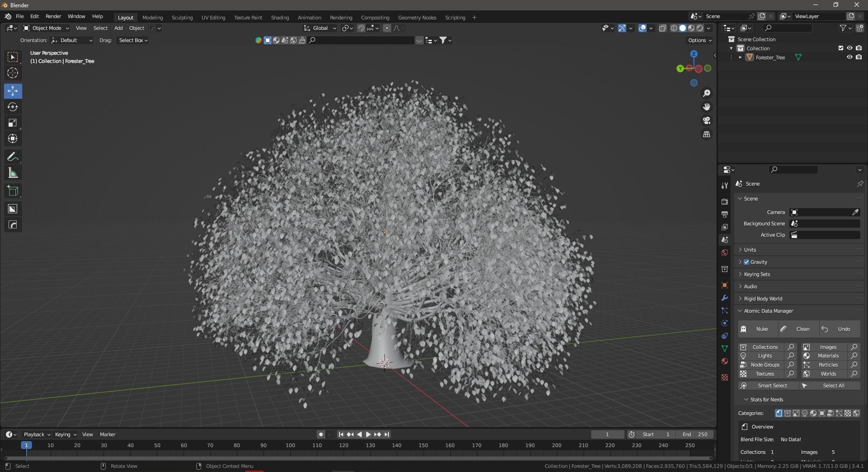The height and width of the screenshot is (472, 868).
Task: Click the End frame field
Action: 695,434
